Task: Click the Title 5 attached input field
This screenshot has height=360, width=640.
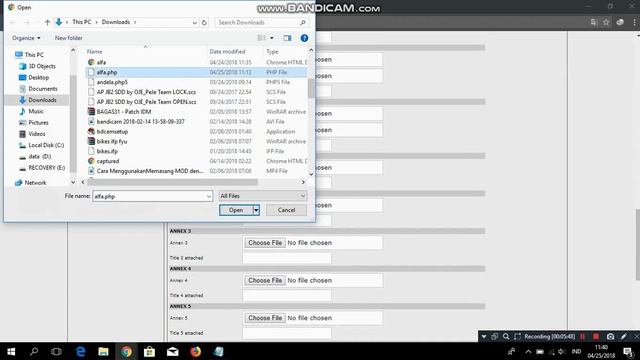Action: (x=287, y=333)
